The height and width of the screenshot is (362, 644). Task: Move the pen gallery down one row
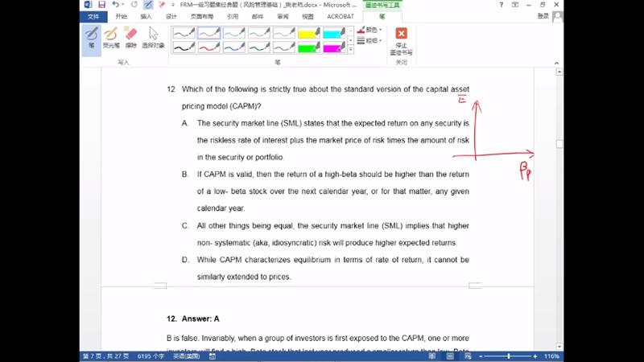point(351,40)
